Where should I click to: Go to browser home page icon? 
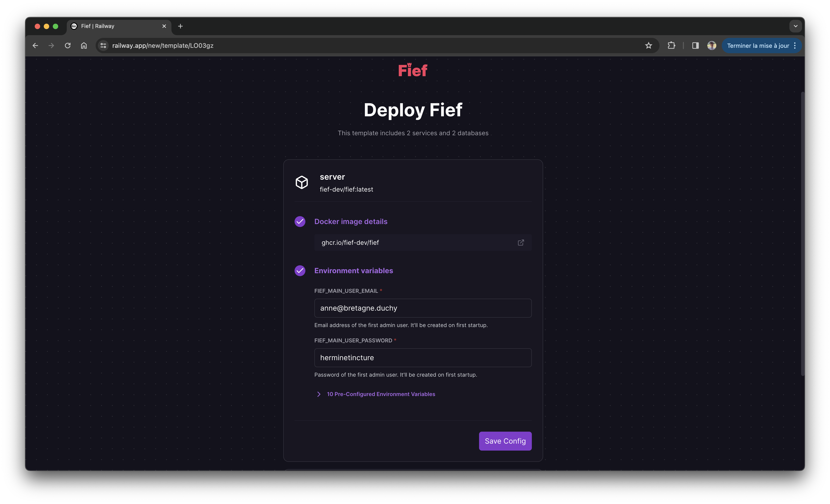(x=84, y=46)
